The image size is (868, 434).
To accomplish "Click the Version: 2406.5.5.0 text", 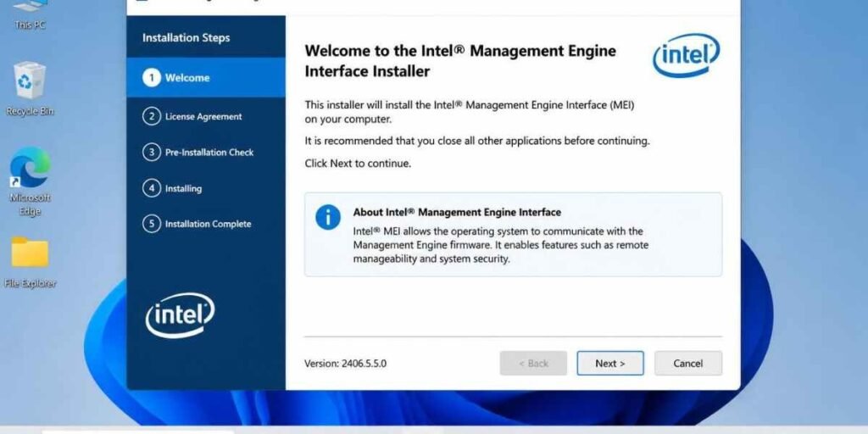I will [x=346, y=364].
